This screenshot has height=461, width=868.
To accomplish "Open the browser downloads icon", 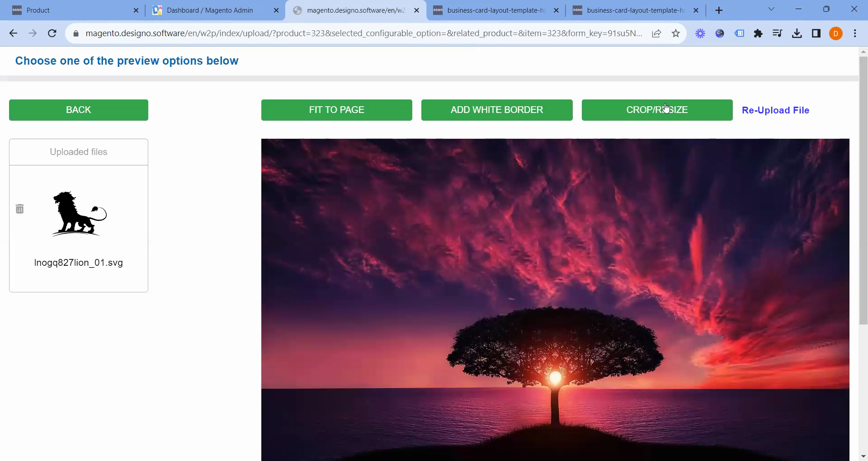I will point(797,33).
